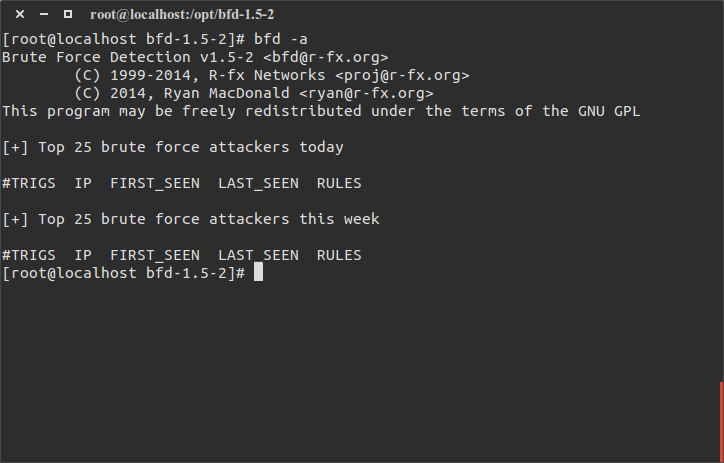
Task: Minimize the terminal window
Action: pos(44,14)
